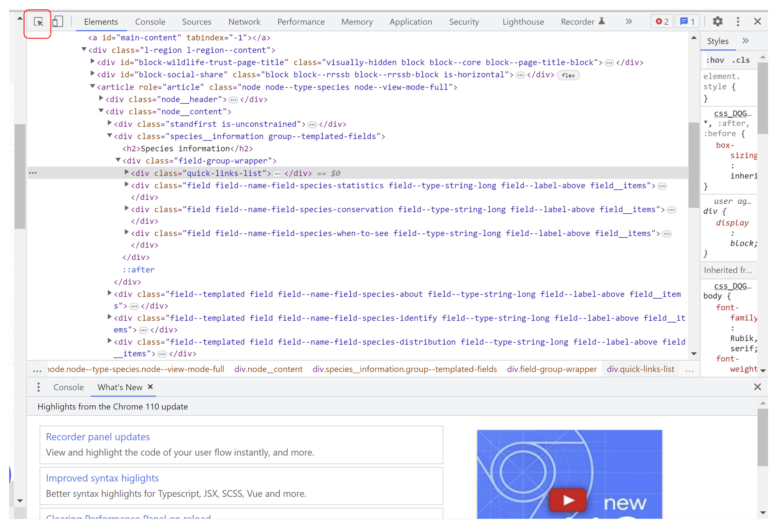Open Improved syntax higlights link
The height and width of the screenshot is (532, 779).
click(x=102, y=478)
